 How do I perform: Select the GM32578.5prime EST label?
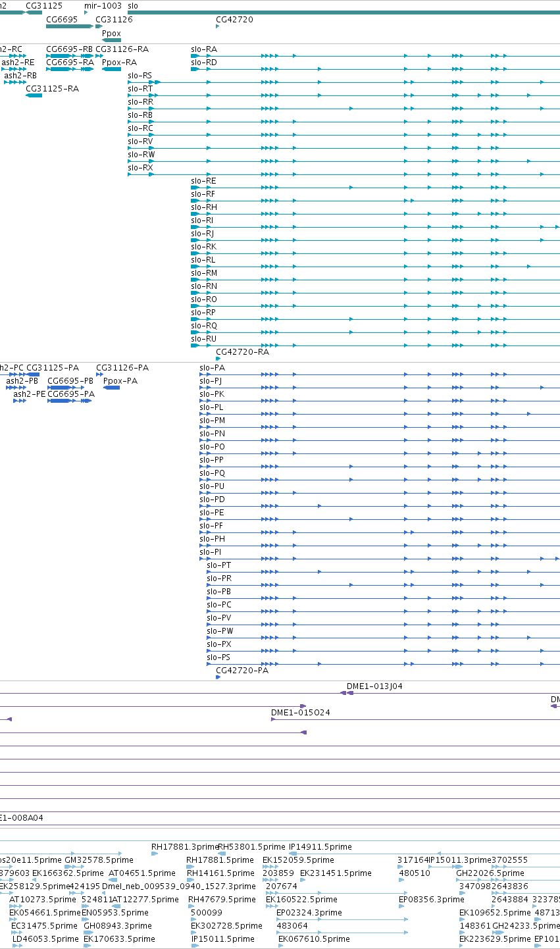[x=99, y=860]
